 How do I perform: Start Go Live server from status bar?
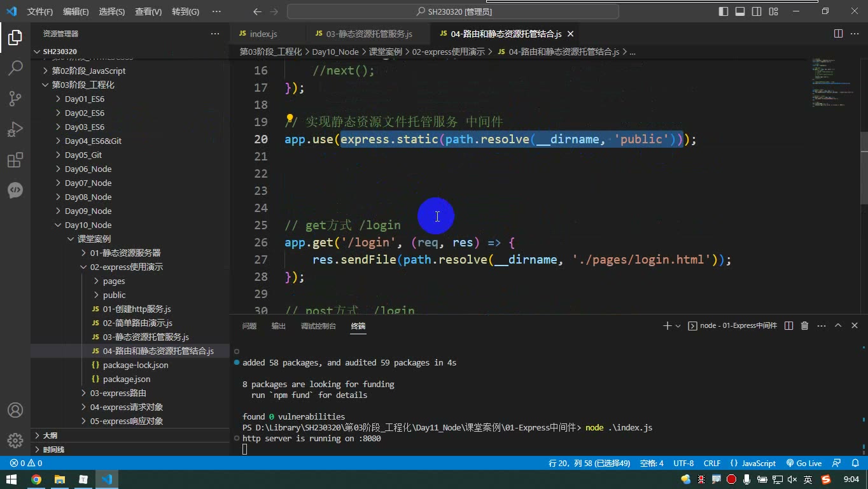[804, 464]
